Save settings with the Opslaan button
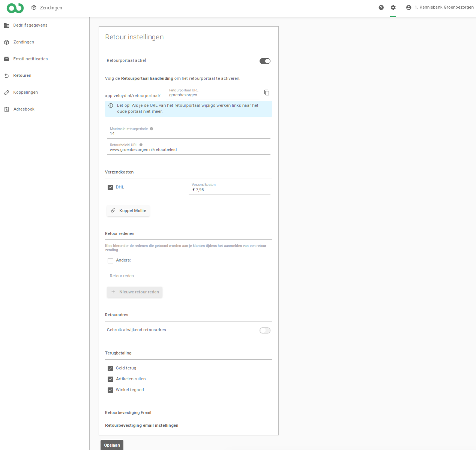This screenshot has width=476, height=450. (x=112, y=445)
